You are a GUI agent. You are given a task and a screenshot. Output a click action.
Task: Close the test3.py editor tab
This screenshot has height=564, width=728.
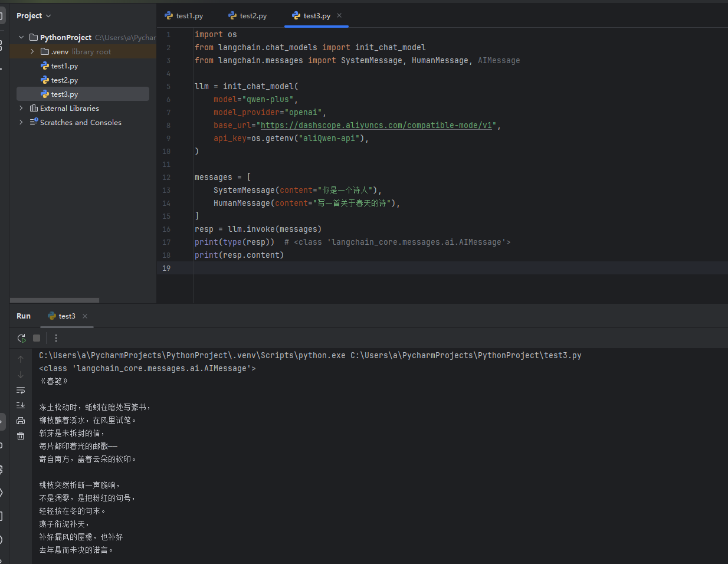[x=339, y=16]
